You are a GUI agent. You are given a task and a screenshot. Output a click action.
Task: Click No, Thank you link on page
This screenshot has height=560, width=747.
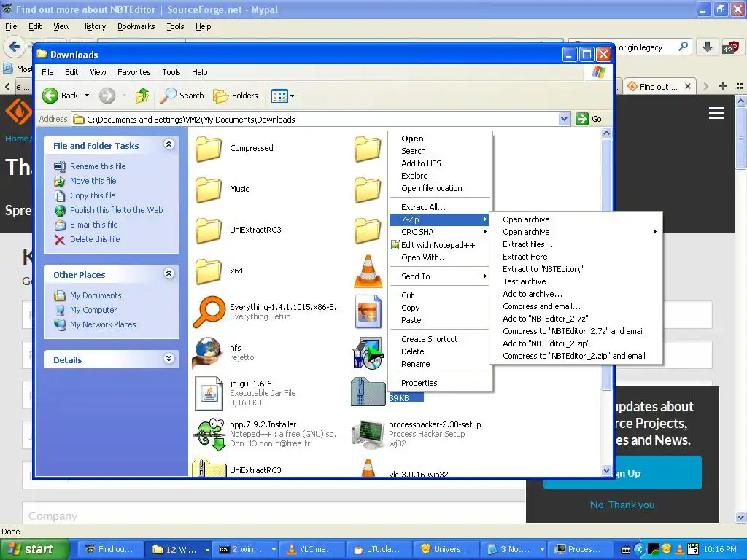point(622,505)
